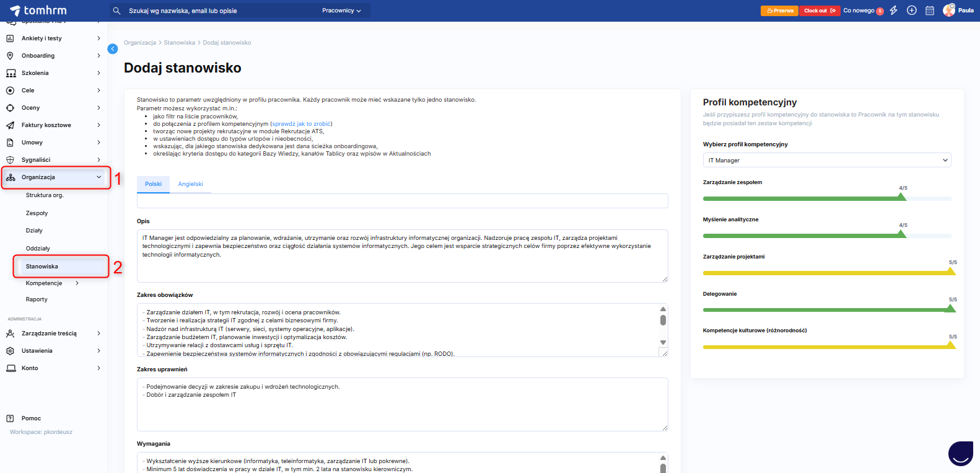980x473 pixels.
Task: Go to Stanowiska breadcrumb
Action: click(x=179, y=43)
